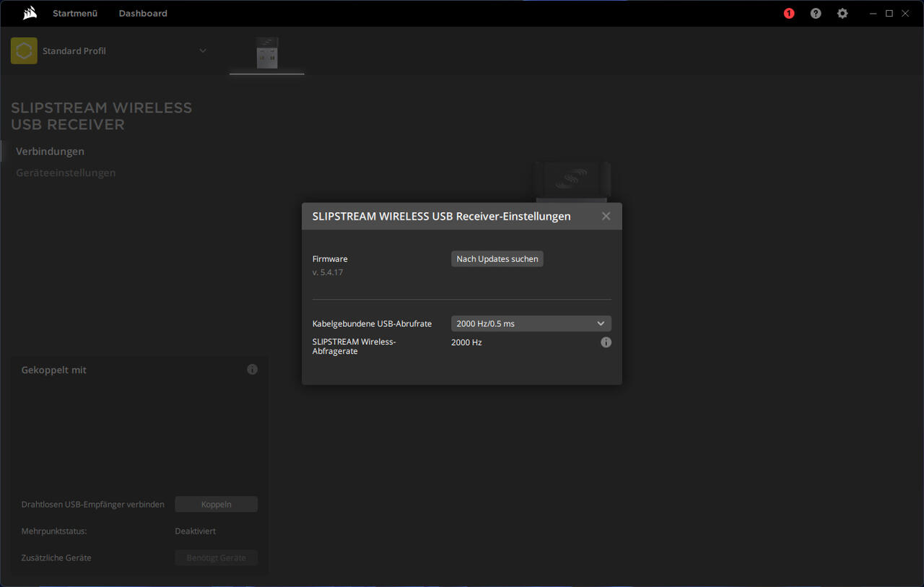Open the Startmenü tab
Viewport: 924px width, 587px height.
point(75,13)
